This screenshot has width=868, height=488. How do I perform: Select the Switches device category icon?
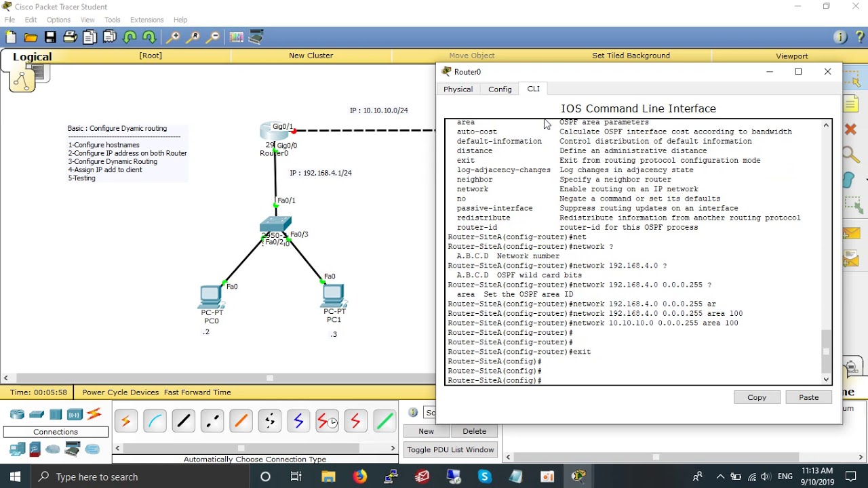(37, 414)
